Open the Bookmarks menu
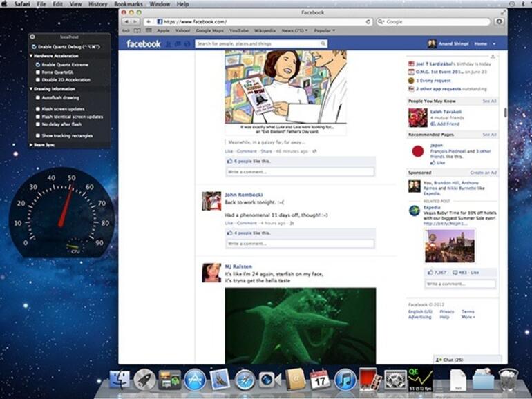This screenshot has width=532, height=399. pyautogui.click(x=129, y=4)
